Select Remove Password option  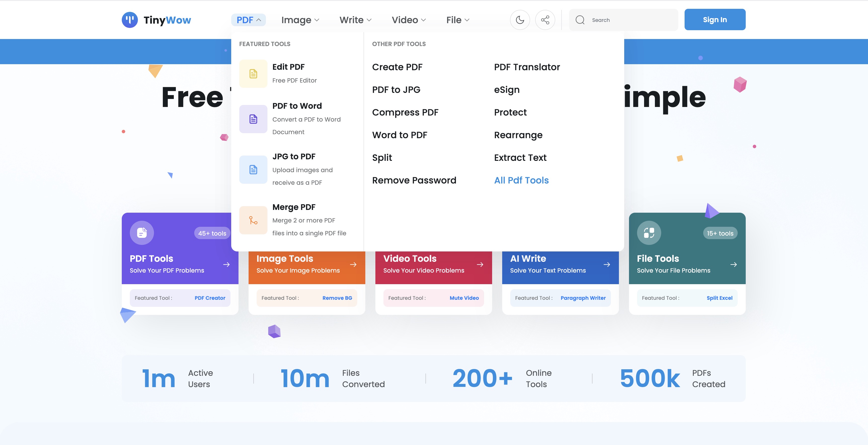(x=414, y=180)
